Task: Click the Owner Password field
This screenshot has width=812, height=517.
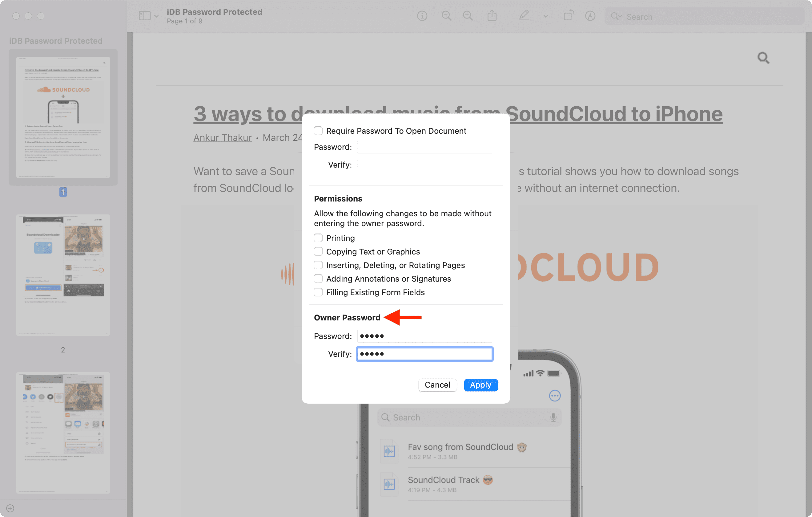Action: (424, 336)
